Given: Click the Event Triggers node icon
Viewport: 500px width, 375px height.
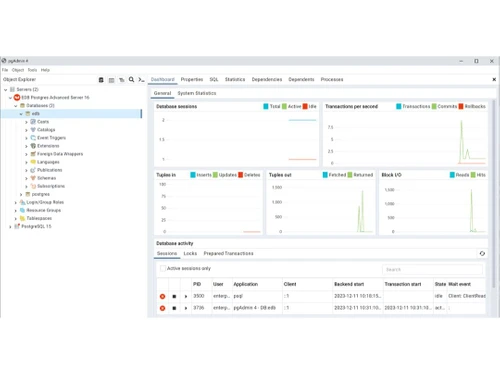Looking at the screenshot, I should [x=33, y=138].
